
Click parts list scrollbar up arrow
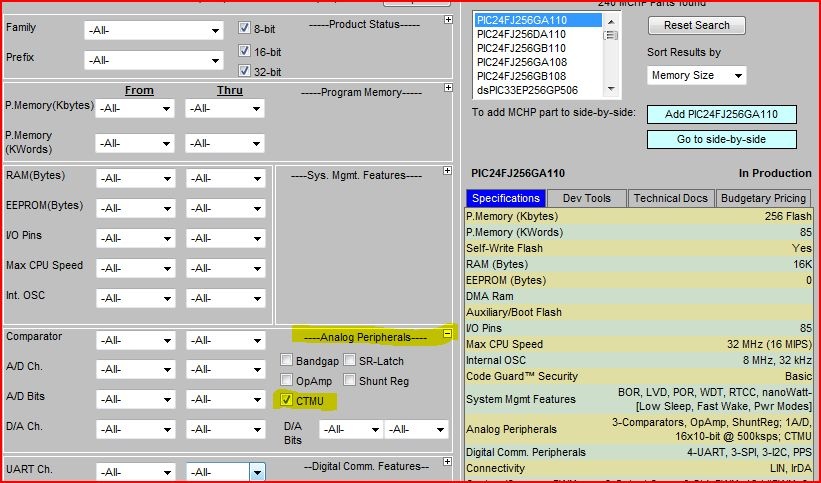tap(611, 21)
